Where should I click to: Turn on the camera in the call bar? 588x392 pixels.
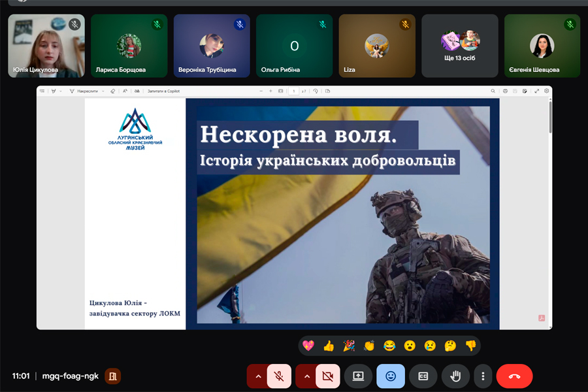pos(328,376)
